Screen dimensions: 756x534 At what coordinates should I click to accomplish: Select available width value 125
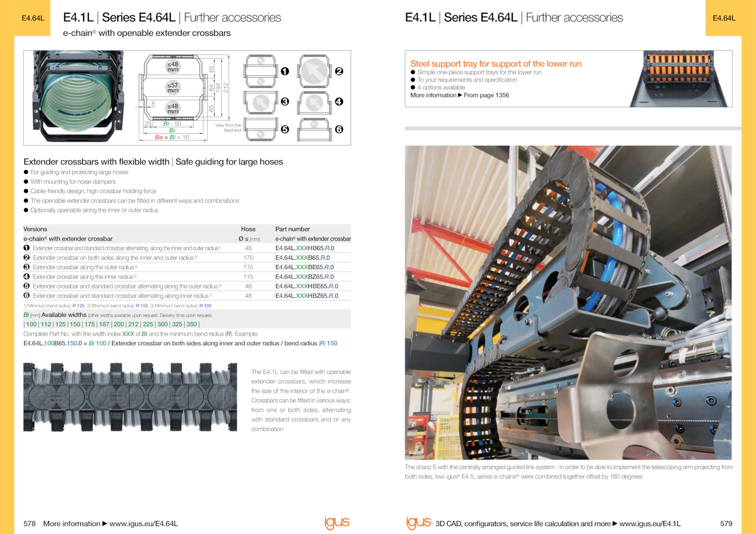(x=60, y=324)
